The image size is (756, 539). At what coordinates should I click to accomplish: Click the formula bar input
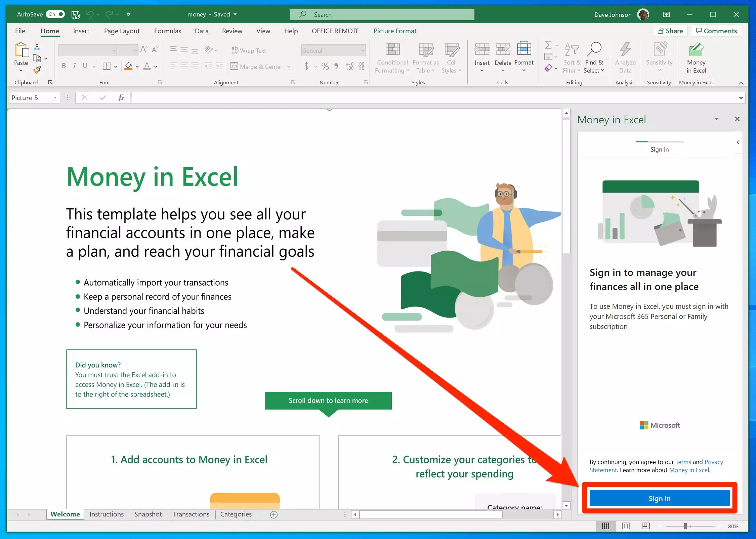[434, 98]
